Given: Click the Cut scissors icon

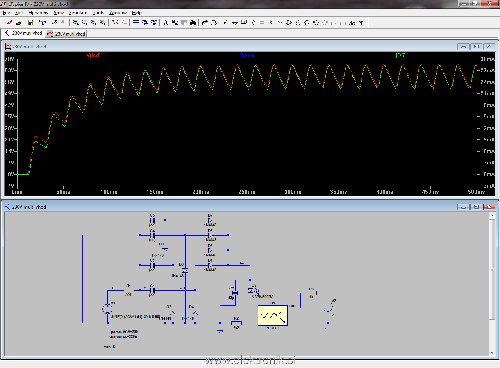Looking at the screenshot, I should click(166, 22).
